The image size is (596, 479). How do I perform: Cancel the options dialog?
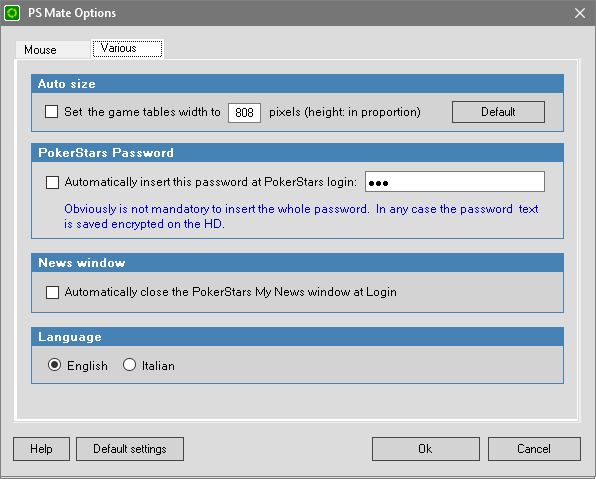(x=534, y=449)
